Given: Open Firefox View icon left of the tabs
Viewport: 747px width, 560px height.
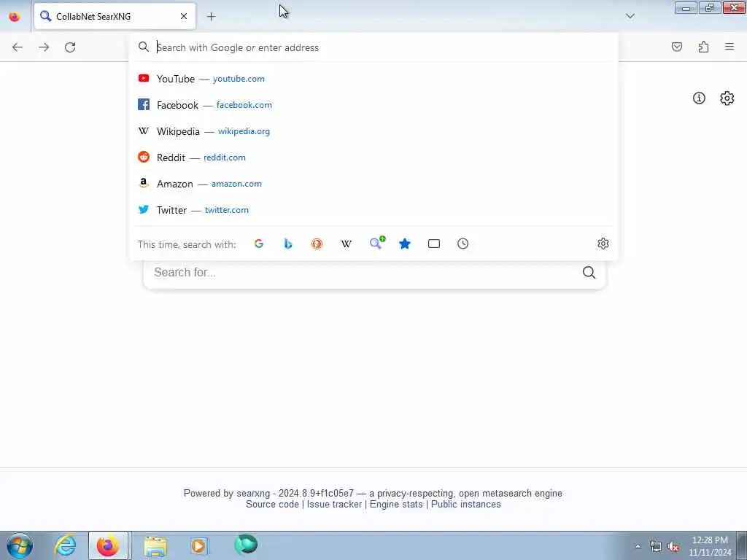Looking at the screenshot, I should (15, 17).
